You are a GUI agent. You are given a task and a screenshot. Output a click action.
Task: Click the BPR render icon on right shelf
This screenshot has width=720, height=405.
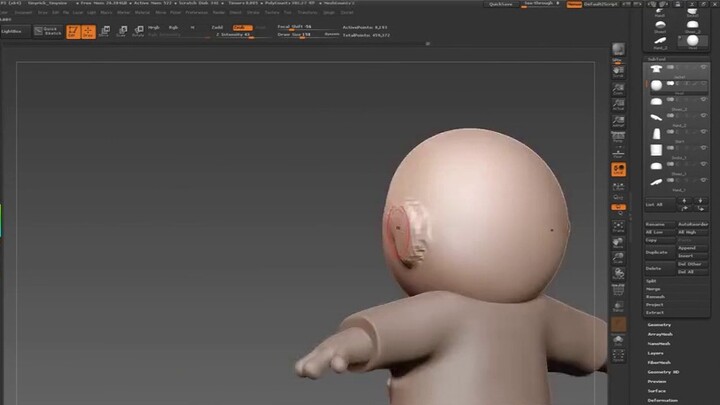[619, 49]
